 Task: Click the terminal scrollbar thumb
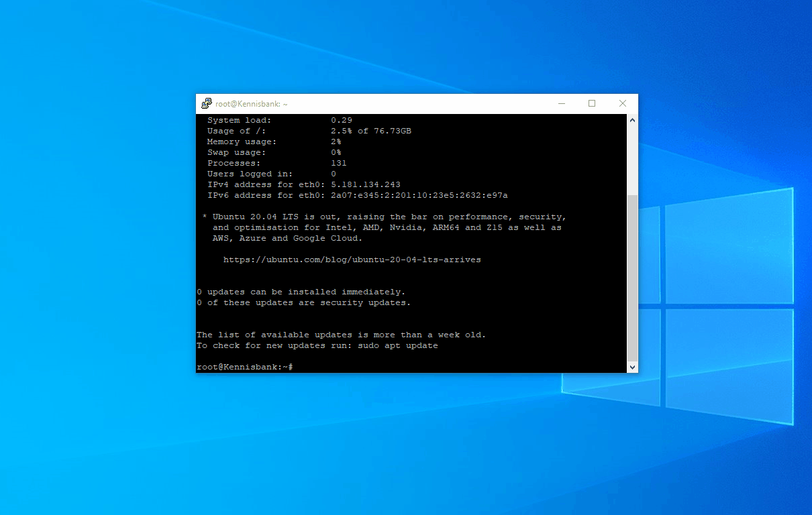(x=632, y=278)
